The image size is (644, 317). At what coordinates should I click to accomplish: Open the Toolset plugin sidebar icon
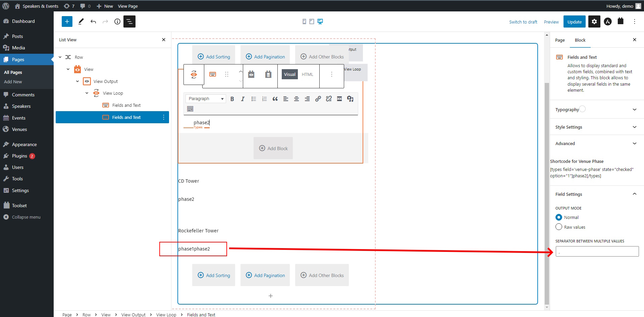point(621,21)
